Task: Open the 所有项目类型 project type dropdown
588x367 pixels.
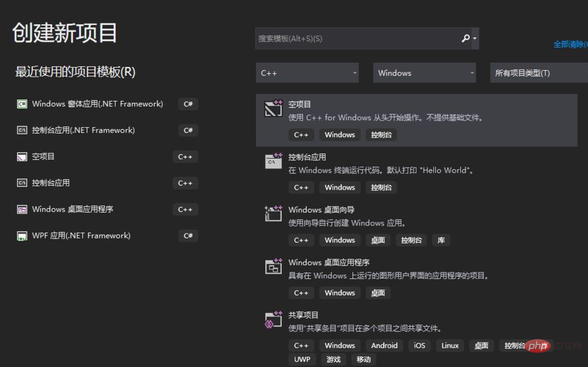Action: click(x=539, y=73)
